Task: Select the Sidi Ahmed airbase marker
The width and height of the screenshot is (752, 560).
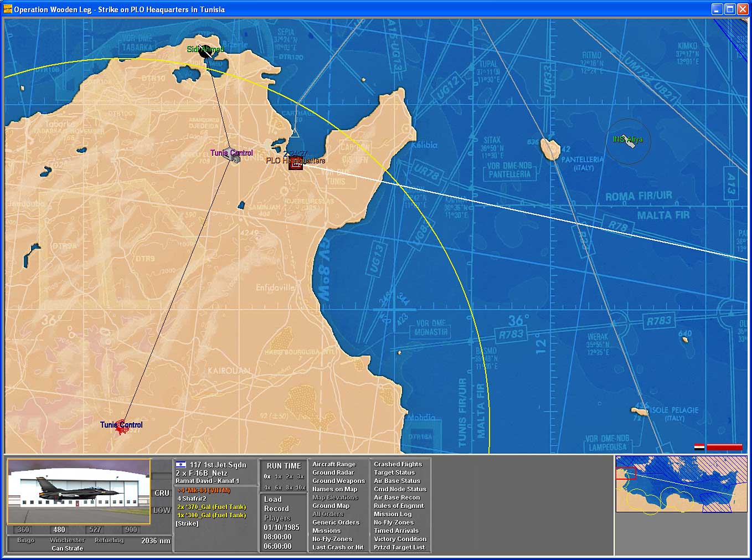Action: (205, 52)
